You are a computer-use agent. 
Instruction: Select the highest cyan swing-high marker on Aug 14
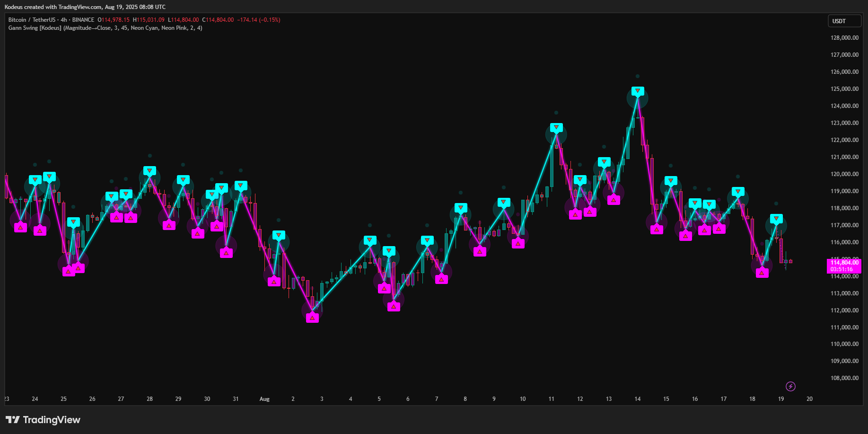[638, 91]
